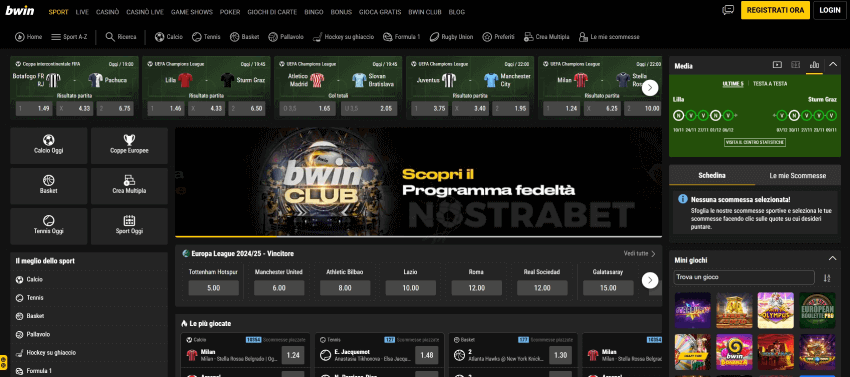The height and width of the screenshot is (377, 850).
Task: Open Crea Multipla tile
Action: tap(129, 186)
